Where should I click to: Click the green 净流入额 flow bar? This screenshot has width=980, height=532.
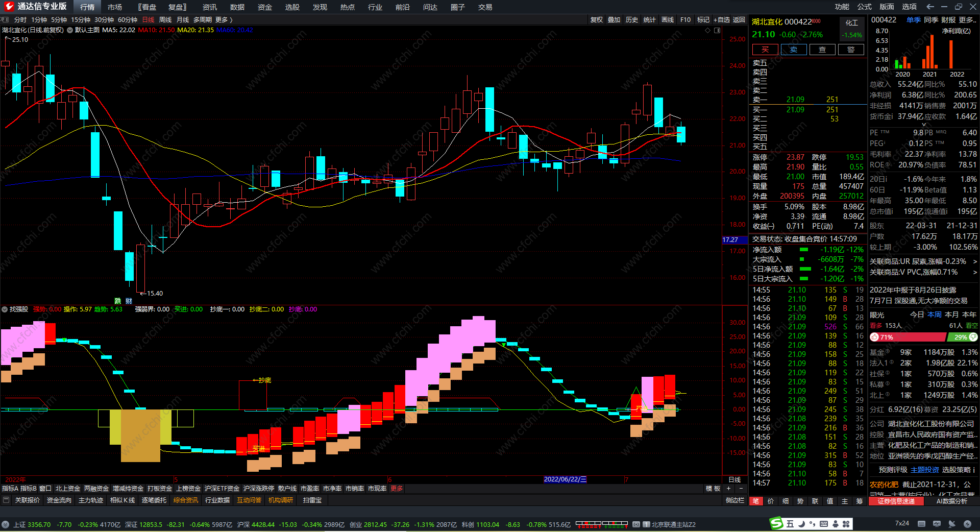pyautogui.click(x=804, y=250)
